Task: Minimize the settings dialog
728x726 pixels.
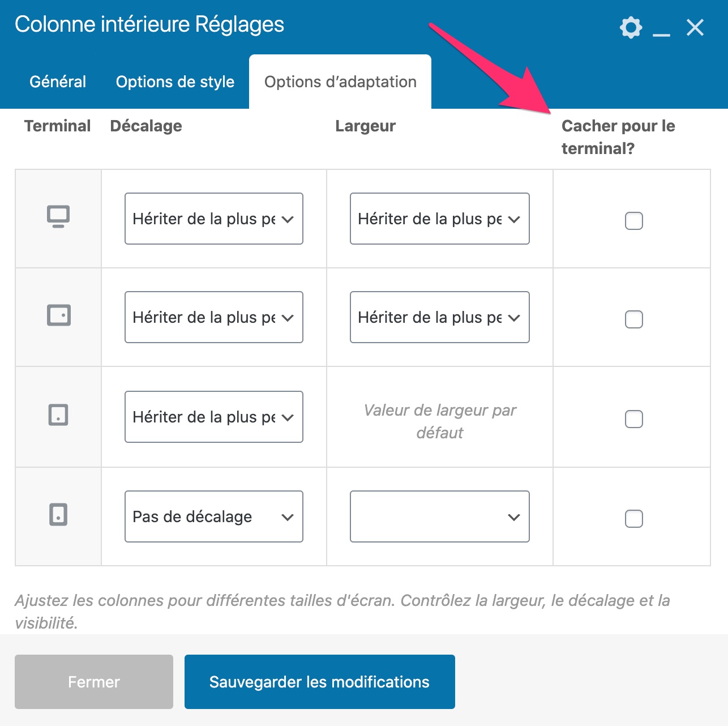Action: tap(660, 31)
